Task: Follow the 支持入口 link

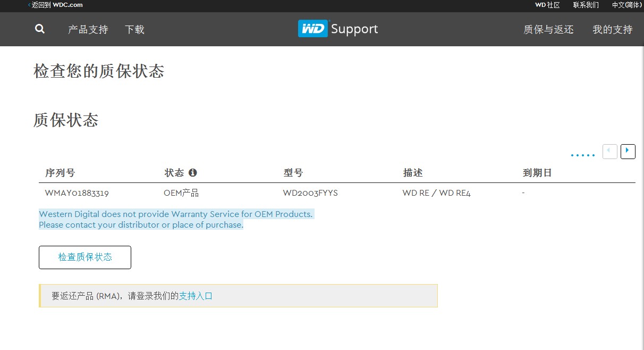Action: click(196, 296)
